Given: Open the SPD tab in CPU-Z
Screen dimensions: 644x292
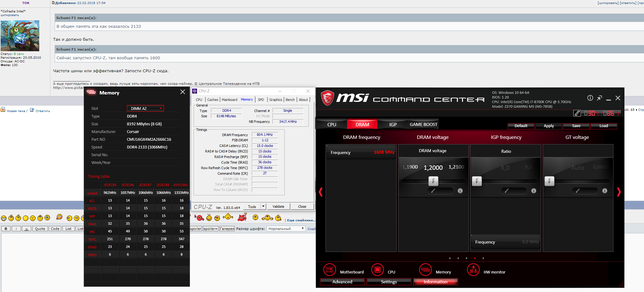Looking at the screenshot, I should 261,100.
